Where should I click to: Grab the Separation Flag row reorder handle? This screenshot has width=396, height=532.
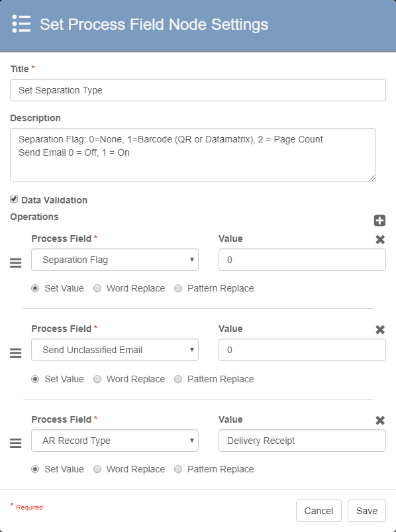(16, 263)
